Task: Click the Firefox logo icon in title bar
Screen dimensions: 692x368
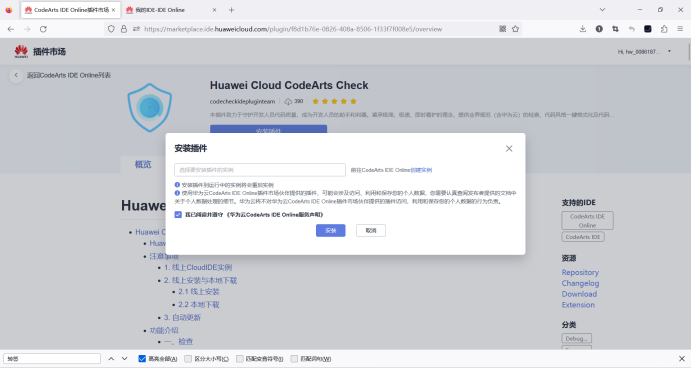Action: 9,10
